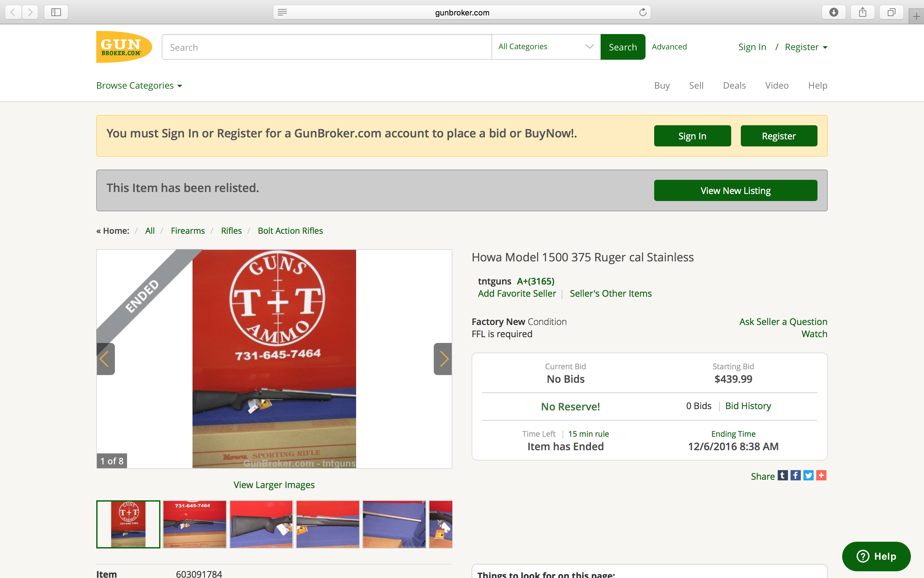This screenshot has width=924, height=578.
Task: Click No Reserve! text
Action: (x=570, y=406)
